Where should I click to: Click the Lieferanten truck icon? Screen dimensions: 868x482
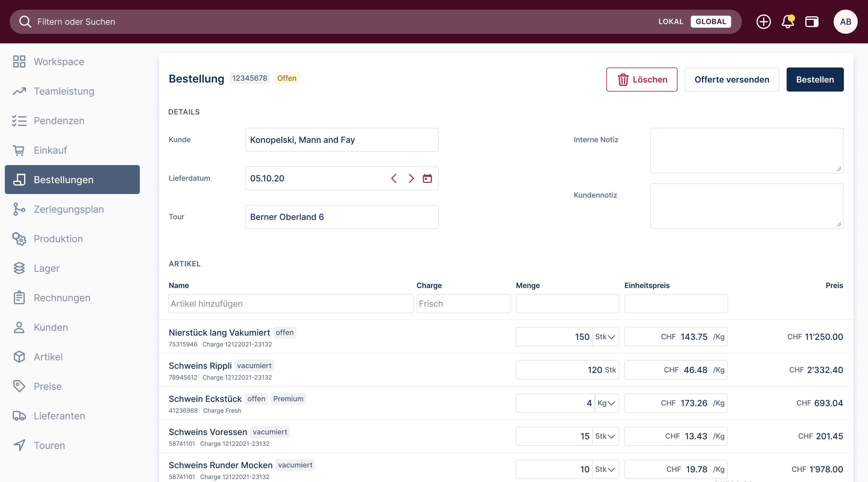click(19, 416)
